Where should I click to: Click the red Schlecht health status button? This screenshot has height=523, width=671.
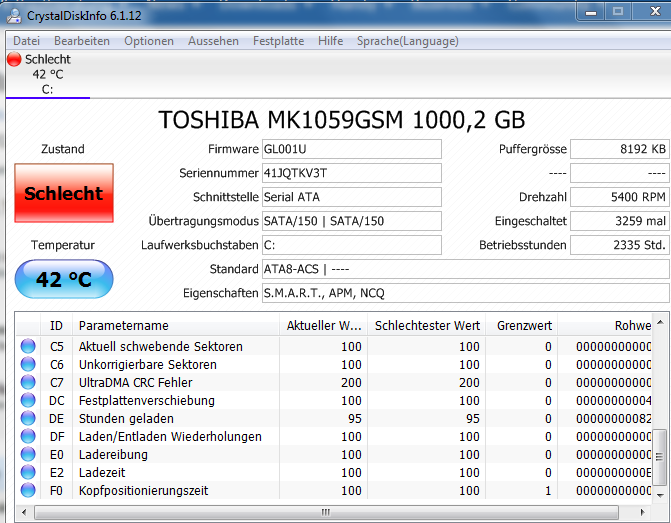(64, 193)
